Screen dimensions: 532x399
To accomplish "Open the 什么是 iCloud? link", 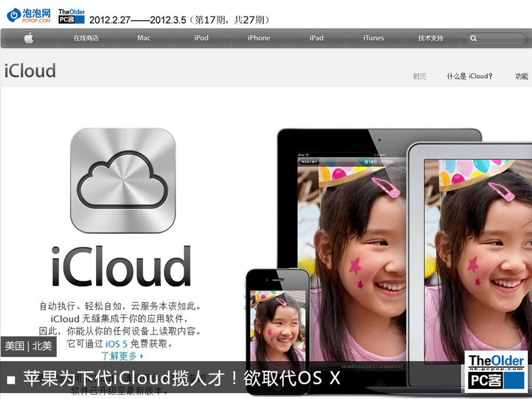I will [470, 76].
